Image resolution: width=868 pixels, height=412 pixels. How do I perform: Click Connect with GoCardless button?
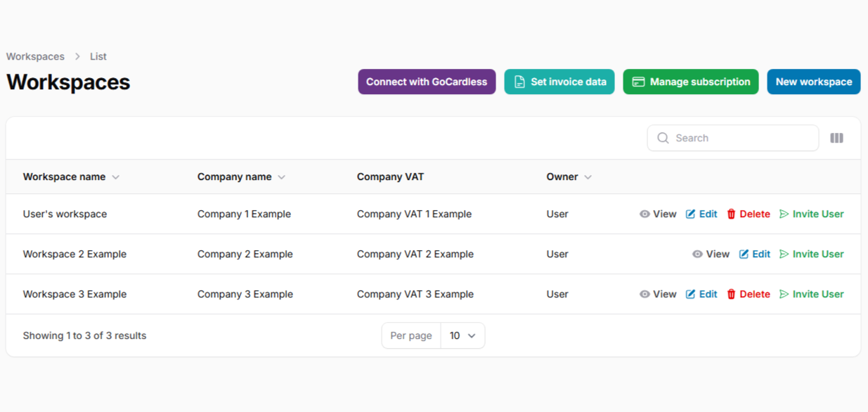[x=427, y=82]
